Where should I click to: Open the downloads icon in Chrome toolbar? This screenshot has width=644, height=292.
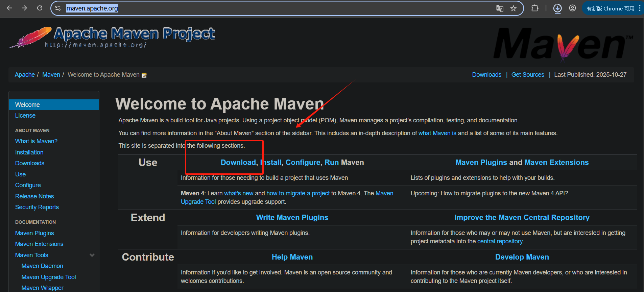click(557, 8)
